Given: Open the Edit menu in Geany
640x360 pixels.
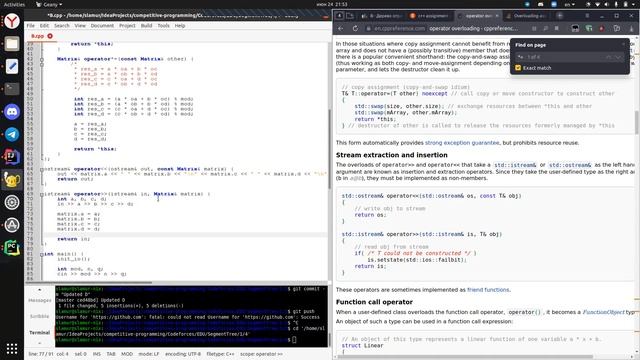Looking at the screenshot, I should pos(44,26).
